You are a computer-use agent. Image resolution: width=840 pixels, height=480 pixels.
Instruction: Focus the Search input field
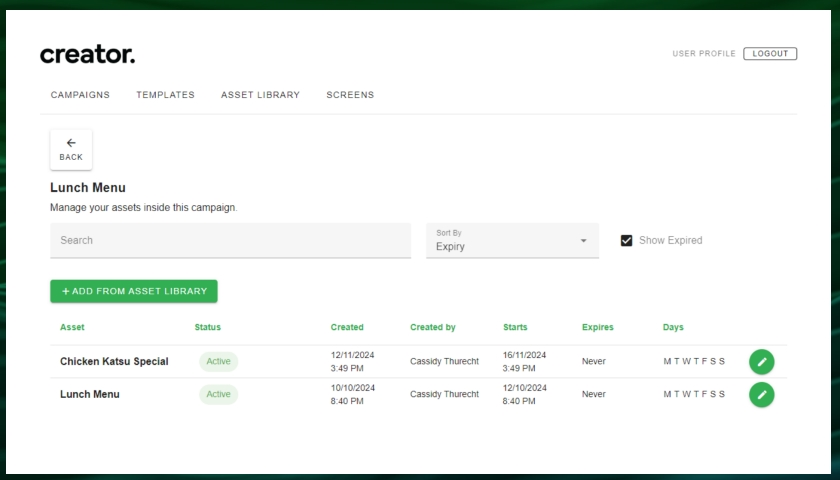(230, 241)
